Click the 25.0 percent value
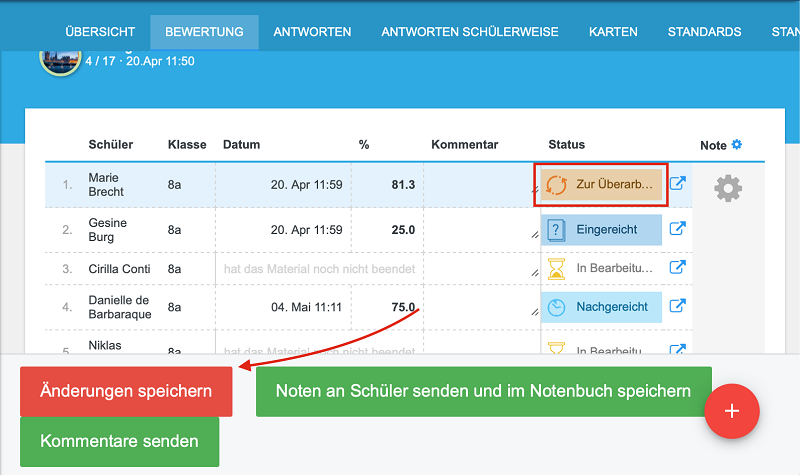This screenshot has height=475, width=800. point(403,230)
